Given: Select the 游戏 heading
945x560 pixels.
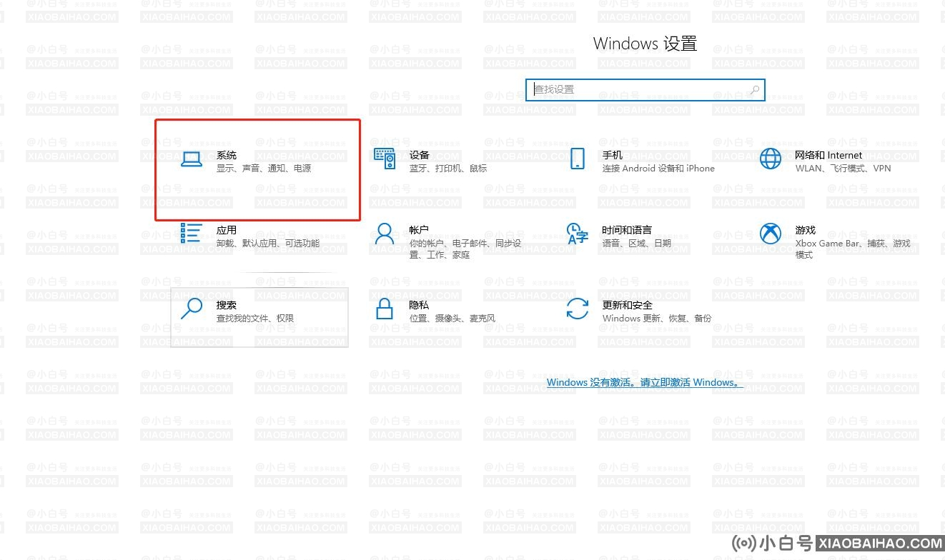Looking at the screenshot, I should click(x=805, y=230).
